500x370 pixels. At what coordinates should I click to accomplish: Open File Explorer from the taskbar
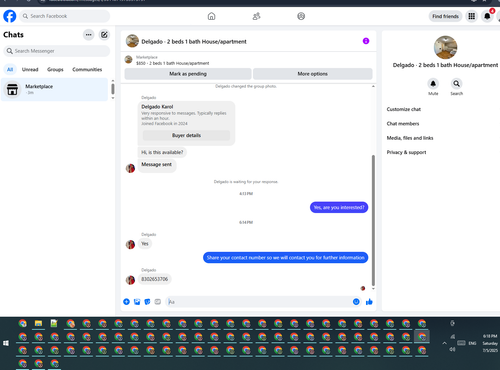pos(38,323)
